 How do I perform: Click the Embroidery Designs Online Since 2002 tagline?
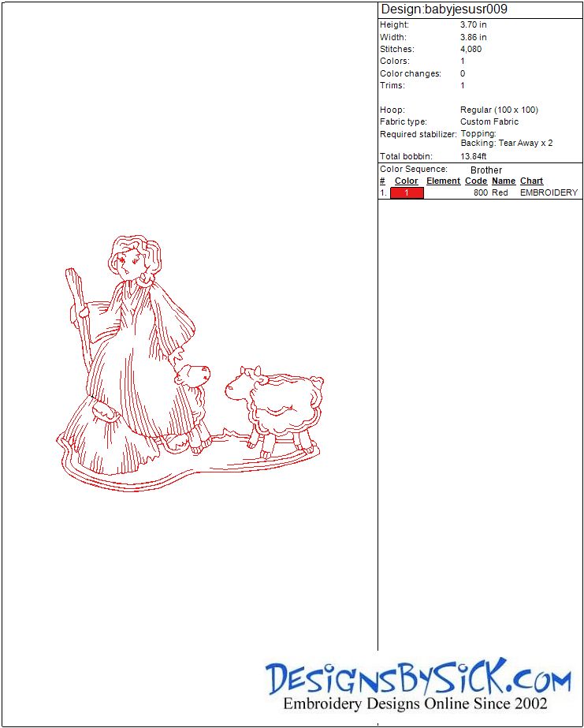(x=415, y=704)
